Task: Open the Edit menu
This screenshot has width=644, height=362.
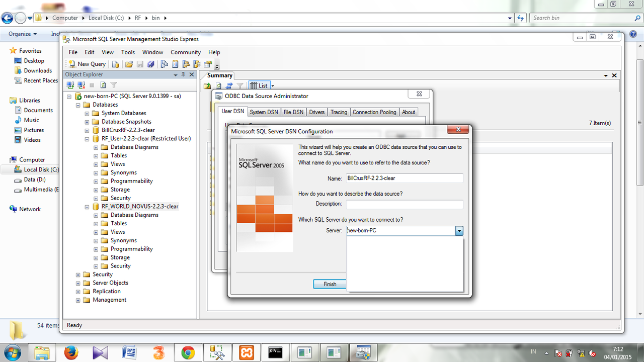Action: point(90,52)
